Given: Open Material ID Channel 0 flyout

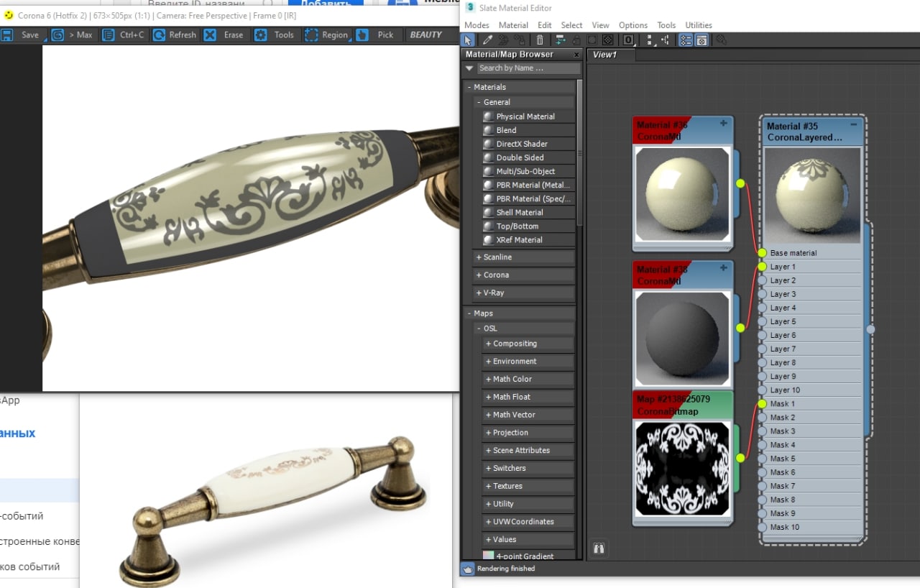Looking at the screenshot, I should pyautogui.click(x=629, y=40).
